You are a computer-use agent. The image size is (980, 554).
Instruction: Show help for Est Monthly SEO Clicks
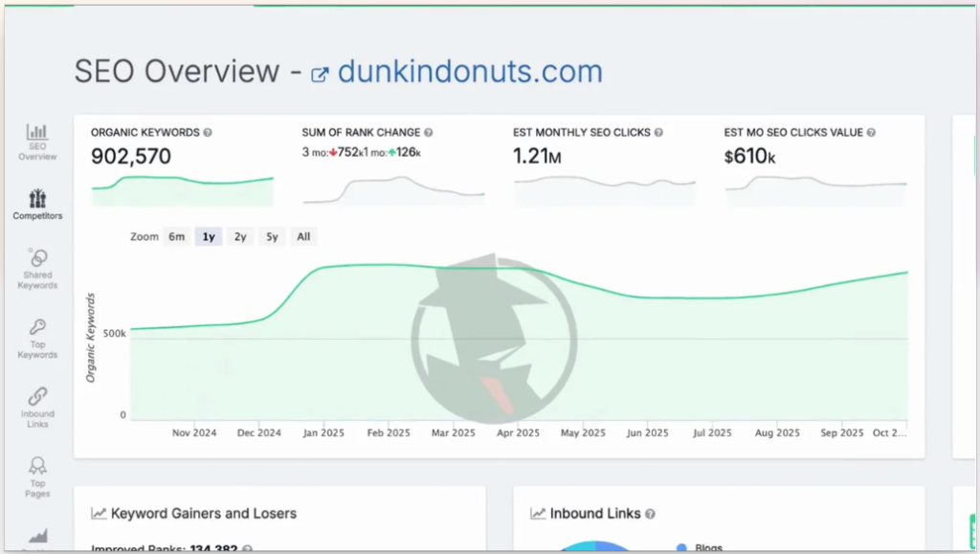658,132
